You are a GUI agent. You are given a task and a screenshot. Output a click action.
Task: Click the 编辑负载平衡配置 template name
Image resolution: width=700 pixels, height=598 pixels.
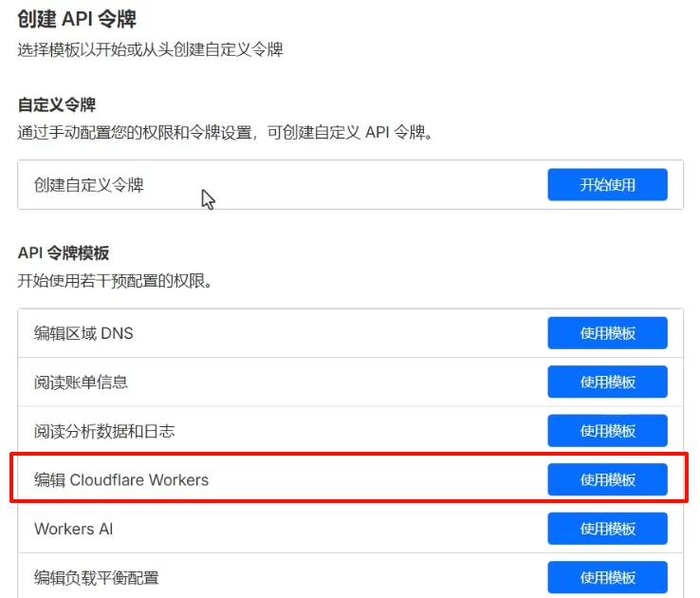pyautogui.click(x=97, y=577)
